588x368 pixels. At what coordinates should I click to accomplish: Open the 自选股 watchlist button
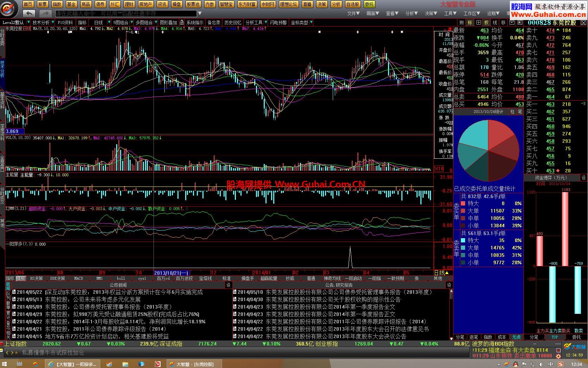pyautogui.click(x=352, y=4)
